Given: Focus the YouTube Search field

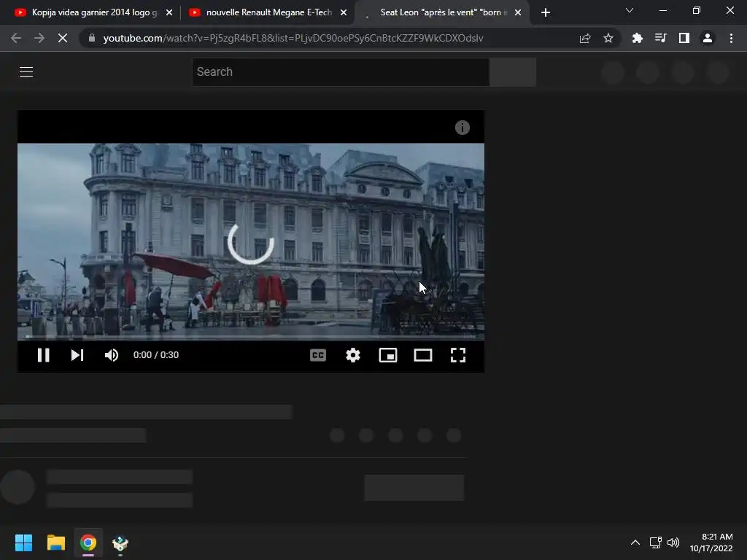Looking at the screenshot, I should coord(341,72).
